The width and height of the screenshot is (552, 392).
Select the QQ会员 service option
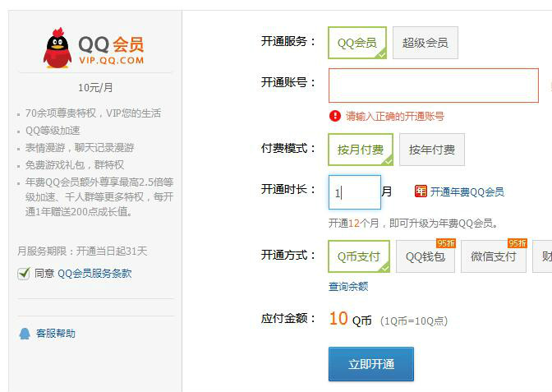coord(357,43)
